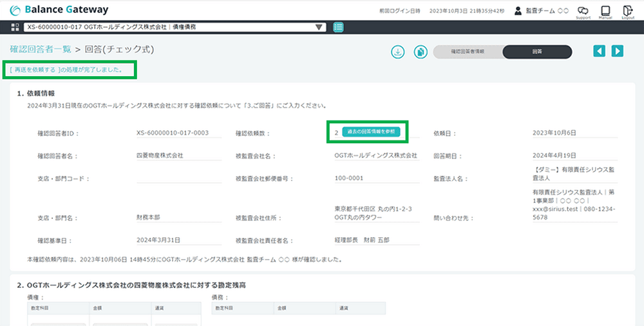The width and height of the screenshot is (644, 326).
Task: Click the 再送を依頼する completion message
Action: (x=70, y=68)
